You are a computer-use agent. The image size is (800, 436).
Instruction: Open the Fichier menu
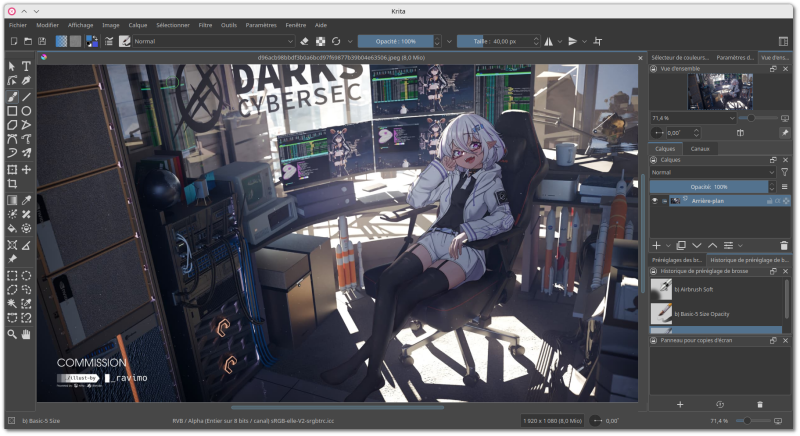[x=18, y=25]
